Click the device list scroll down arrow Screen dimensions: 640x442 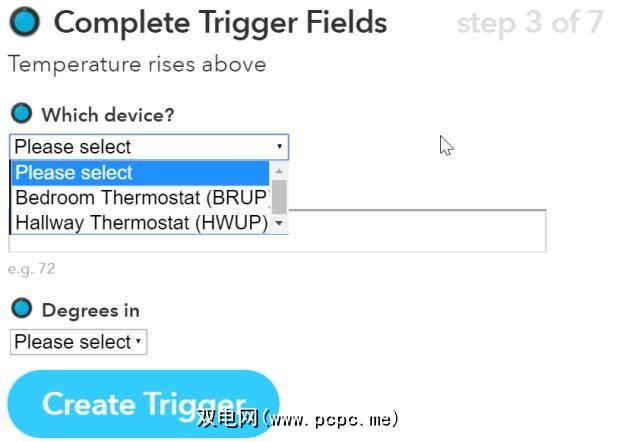280,225
